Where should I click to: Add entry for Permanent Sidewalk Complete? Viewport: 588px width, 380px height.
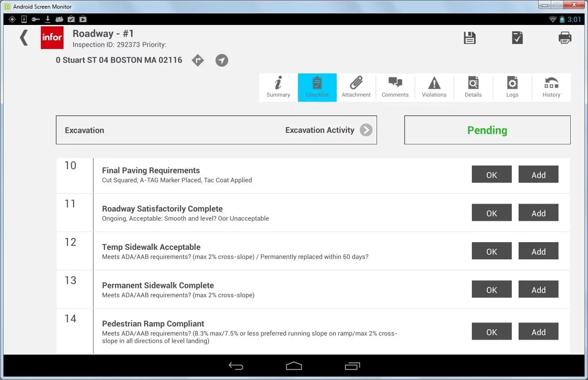(x=539, y=289)
